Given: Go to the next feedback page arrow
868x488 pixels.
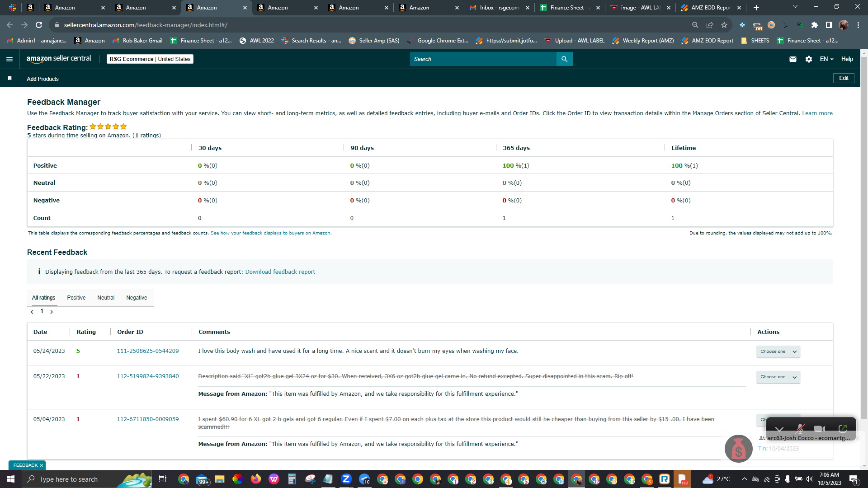Looking at the screenshot, I should click(x=52, y=312).
